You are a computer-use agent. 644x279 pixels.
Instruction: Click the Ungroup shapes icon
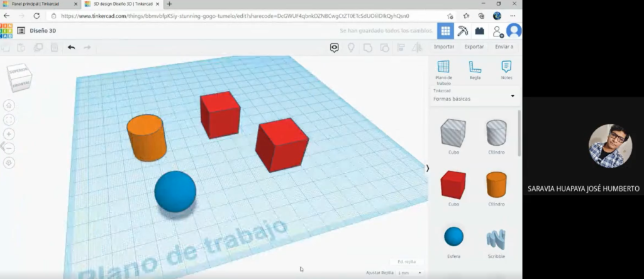point(384,48)
